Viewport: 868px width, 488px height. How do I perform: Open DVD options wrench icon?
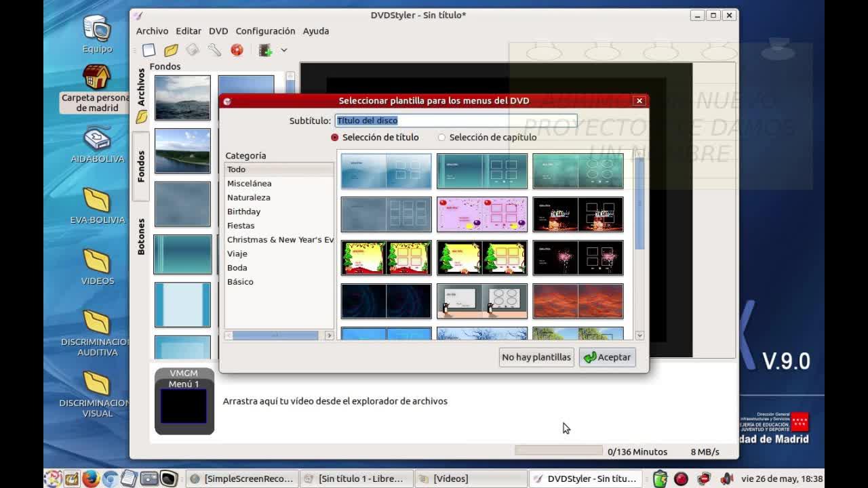coord(214,50)
